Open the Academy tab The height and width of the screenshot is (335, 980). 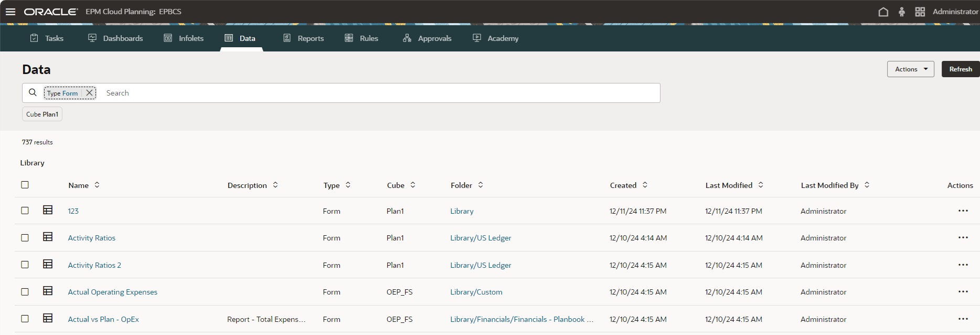pos(495,38)
